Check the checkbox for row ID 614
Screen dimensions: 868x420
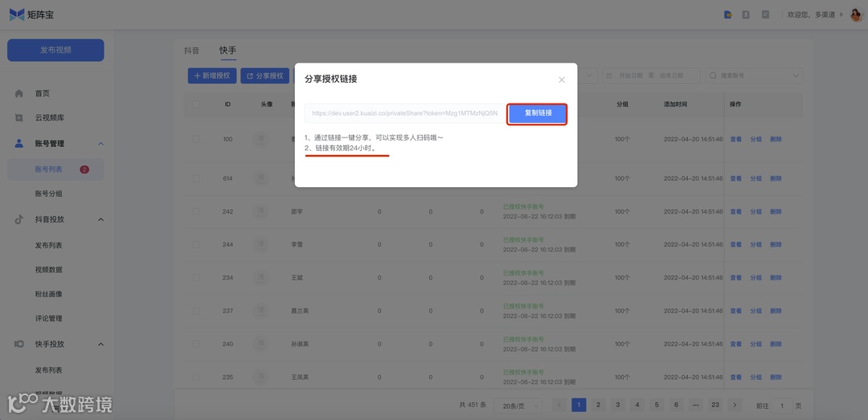(196, 178)
